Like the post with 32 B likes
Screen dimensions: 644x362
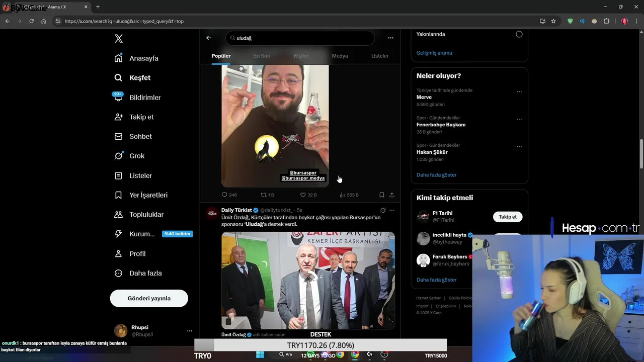click(x=308, y=195)
